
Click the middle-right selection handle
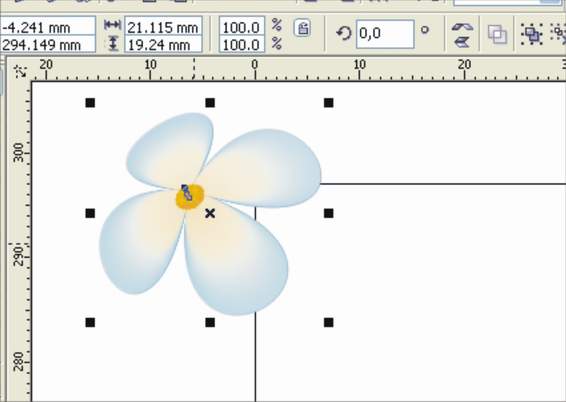coord(328,214)
